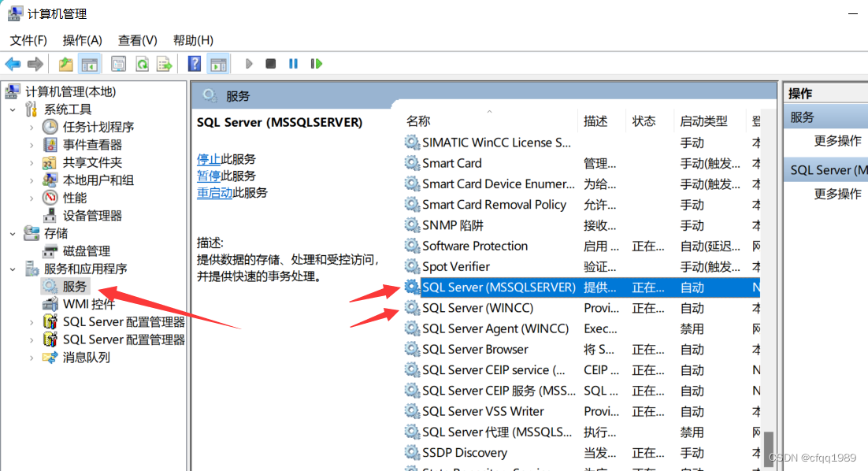This screenshot has width=868, height=471.
Task: Click the Back arrow toolbar icon
Action: point(13,65)
